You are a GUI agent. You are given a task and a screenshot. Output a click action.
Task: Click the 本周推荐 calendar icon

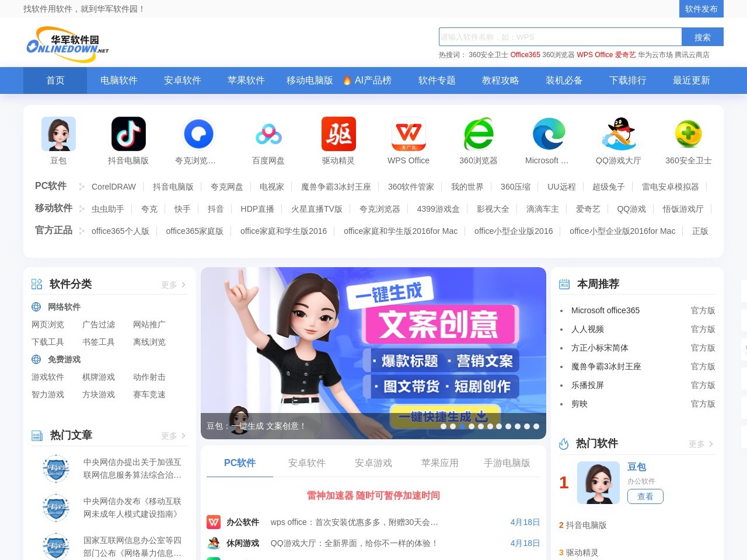tap(564, 284)
